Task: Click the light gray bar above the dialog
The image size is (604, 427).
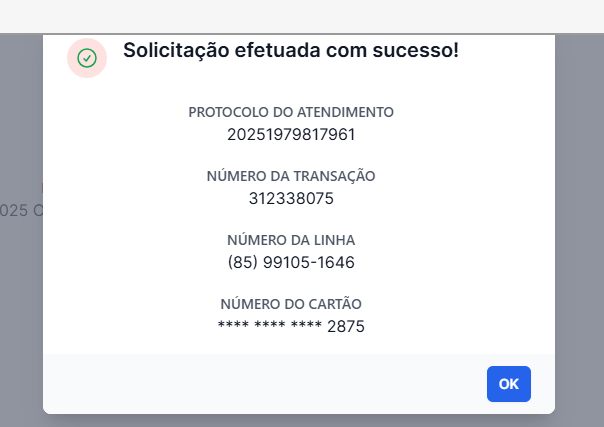Action: (x=300, y=15)
